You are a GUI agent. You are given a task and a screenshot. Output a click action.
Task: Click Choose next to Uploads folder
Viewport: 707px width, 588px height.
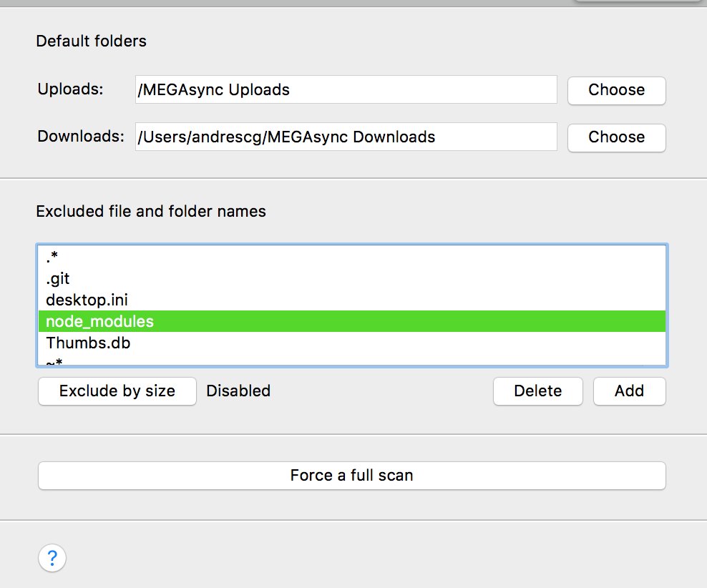click(x=616, y=90)
